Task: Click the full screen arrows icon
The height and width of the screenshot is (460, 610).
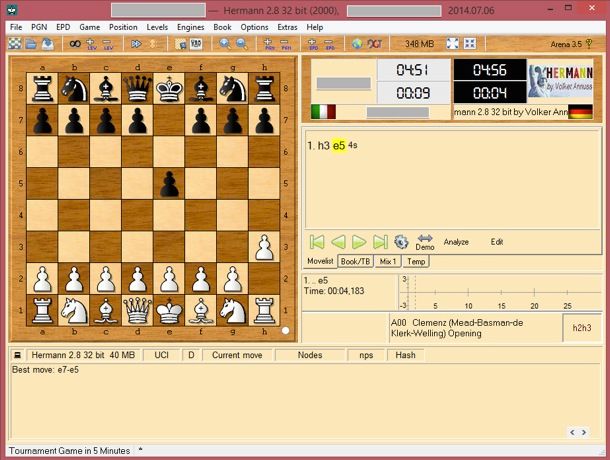Action: [x=452, y=44]
